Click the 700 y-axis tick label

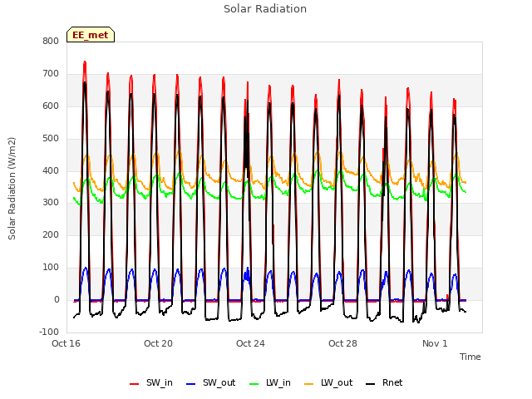[51, 74]
